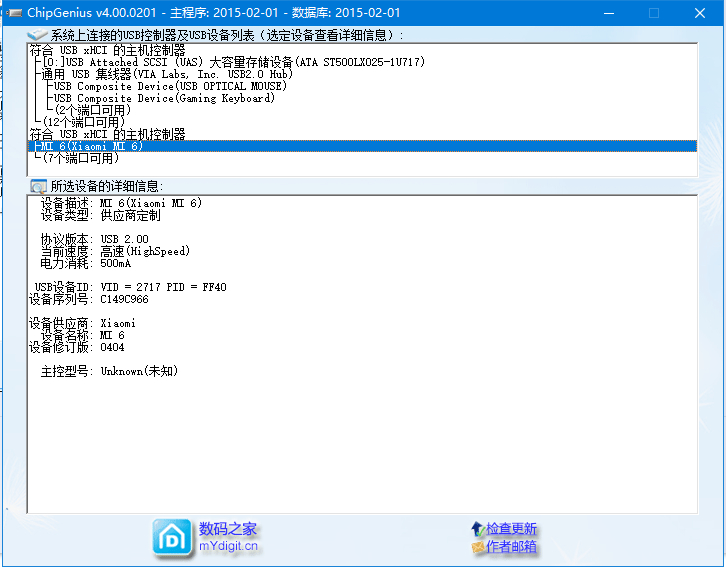
Task: Click the 主控型号 Unknown(未知) line
Action: (109, 371)
